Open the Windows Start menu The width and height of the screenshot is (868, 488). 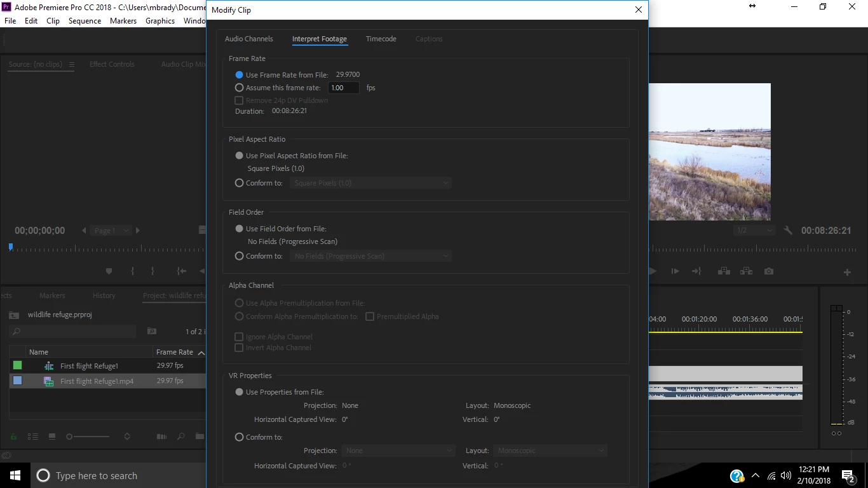click(x=15, y=475)
